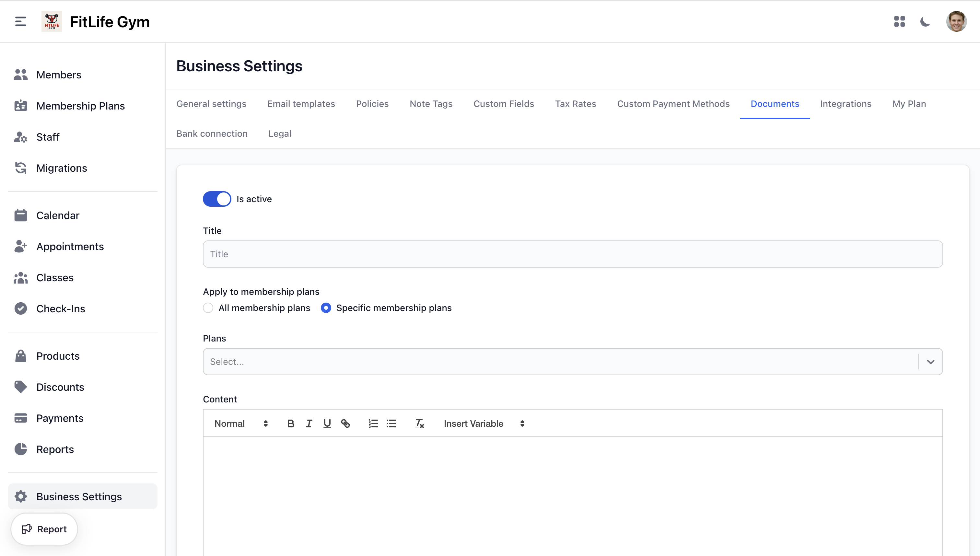Switch to the Email templates tab

(301, 103)
